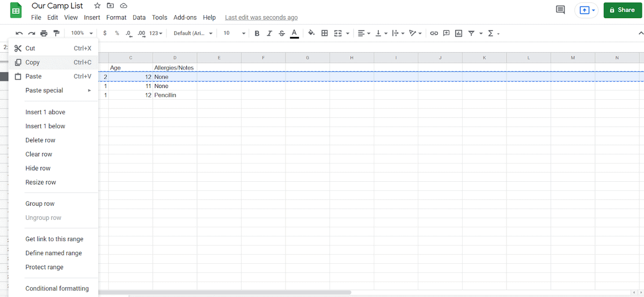Open the Google Sheets home icon
The image size is (644, 297).
point(16,11)
